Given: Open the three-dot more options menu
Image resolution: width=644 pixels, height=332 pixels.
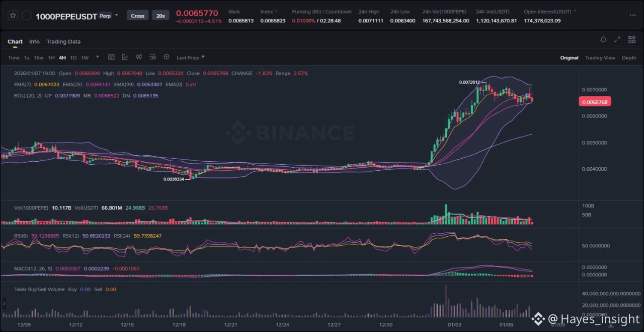Looking at the screenshot, I should point(632,16).
